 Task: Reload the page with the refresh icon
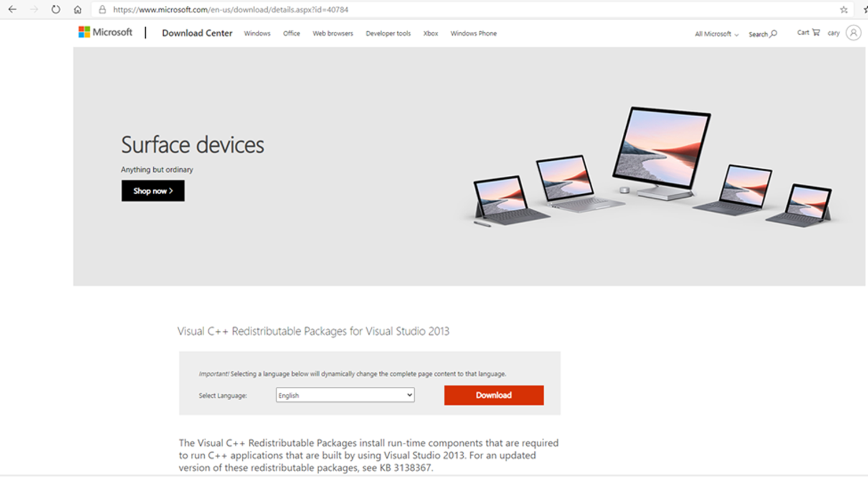click(x=56, y=9)
